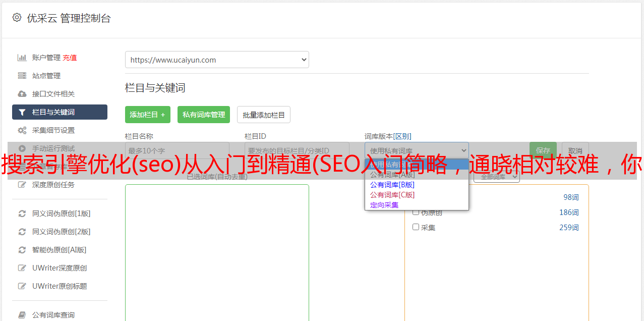Click the green 保存 button
The image size is (644, 321).
pos(543,150)
